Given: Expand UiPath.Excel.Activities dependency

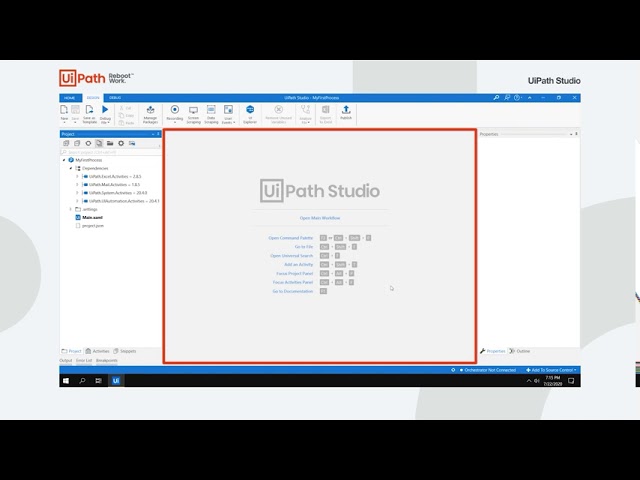Looking at the screenshot, I should (77, 176).
